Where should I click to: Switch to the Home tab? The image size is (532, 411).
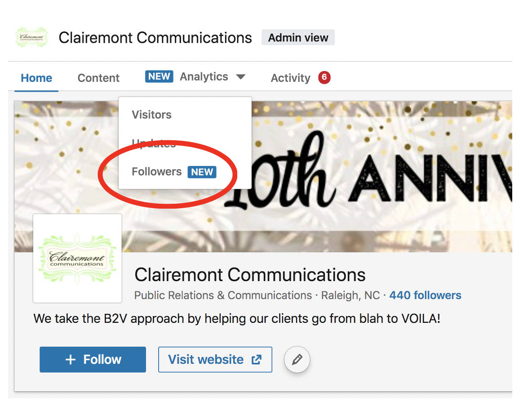36,78
